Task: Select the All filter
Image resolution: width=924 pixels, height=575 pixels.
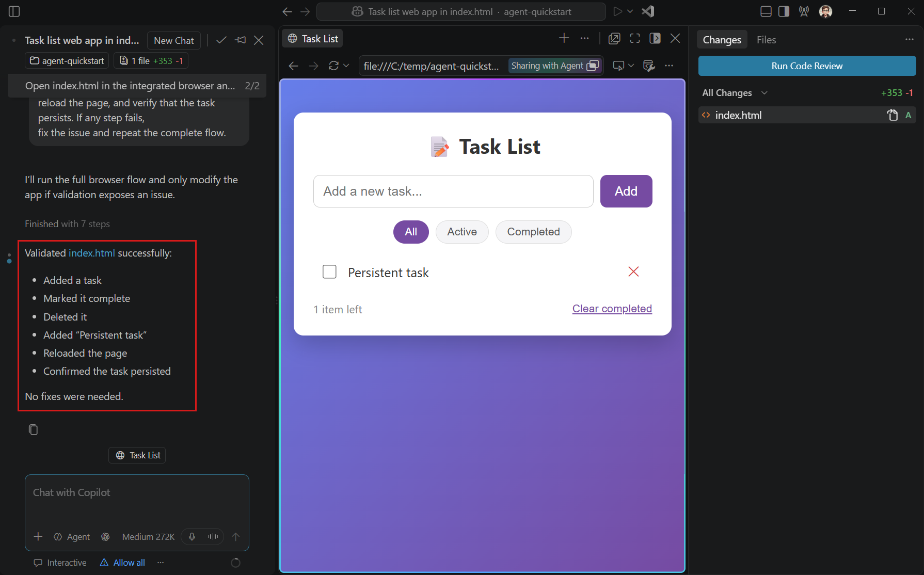Action: [411, 232]
